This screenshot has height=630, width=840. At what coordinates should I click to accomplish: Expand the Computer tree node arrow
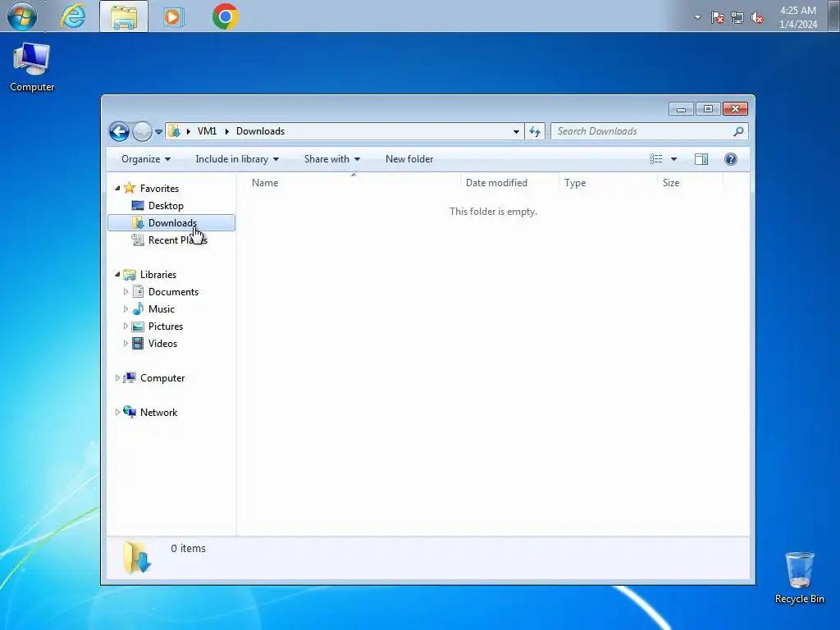click(117, 377)
